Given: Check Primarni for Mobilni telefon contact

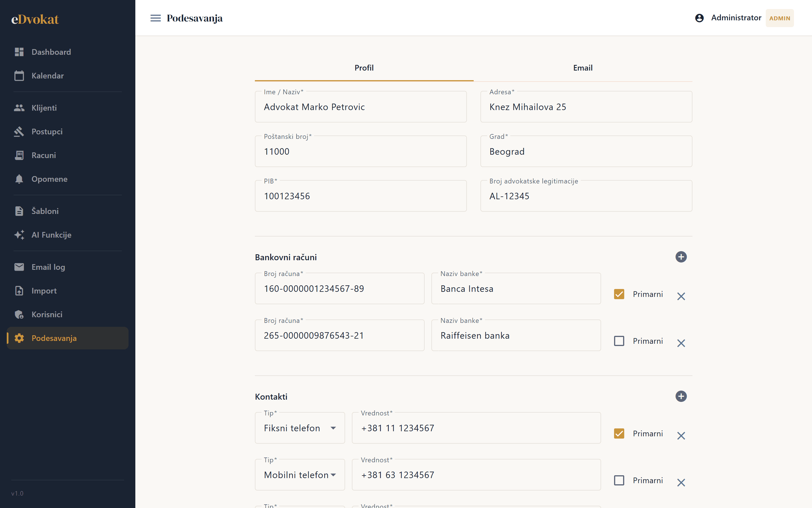Looking at the screenshot, I should pos(619,480).
